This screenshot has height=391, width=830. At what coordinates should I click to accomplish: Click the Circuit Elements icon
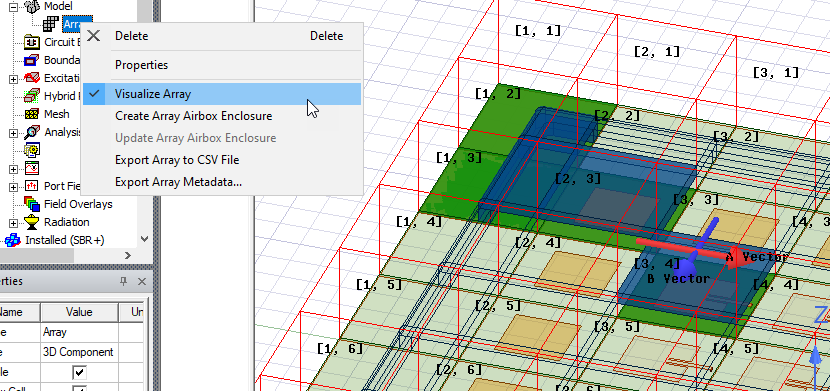pyautogui.click(x=32, y=42)
